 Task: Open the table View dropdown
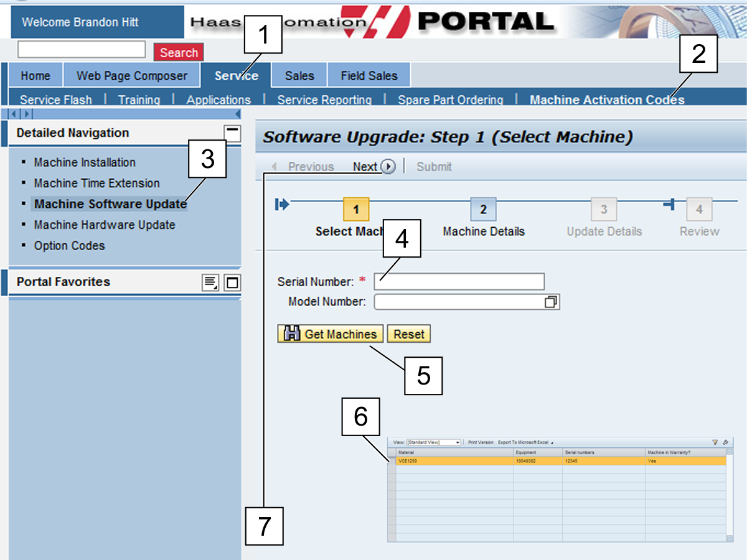point(433,442)
